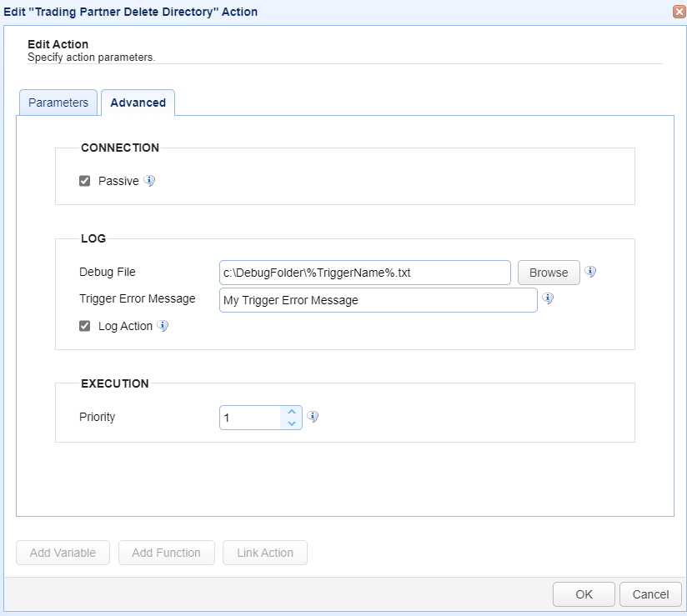Click the Debug File help icon
The height and width of the screenshot is (616, 687).
click(x=590, y=272)
